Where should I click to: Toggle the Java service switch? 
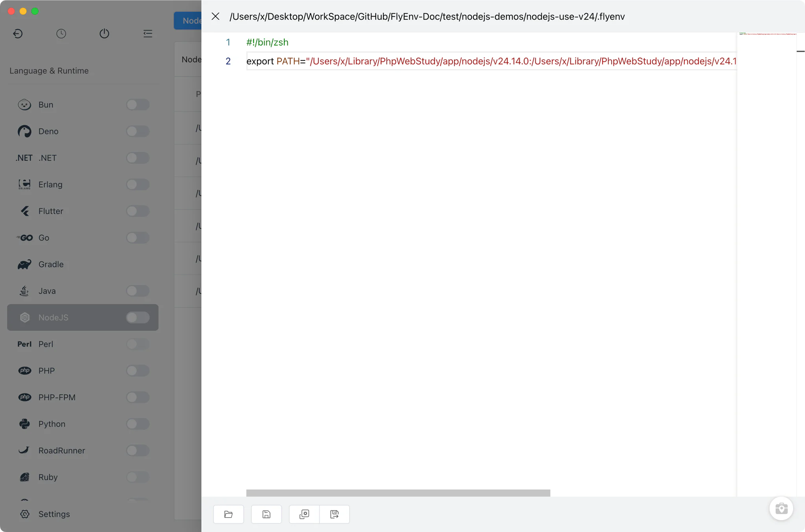point(138,291)
